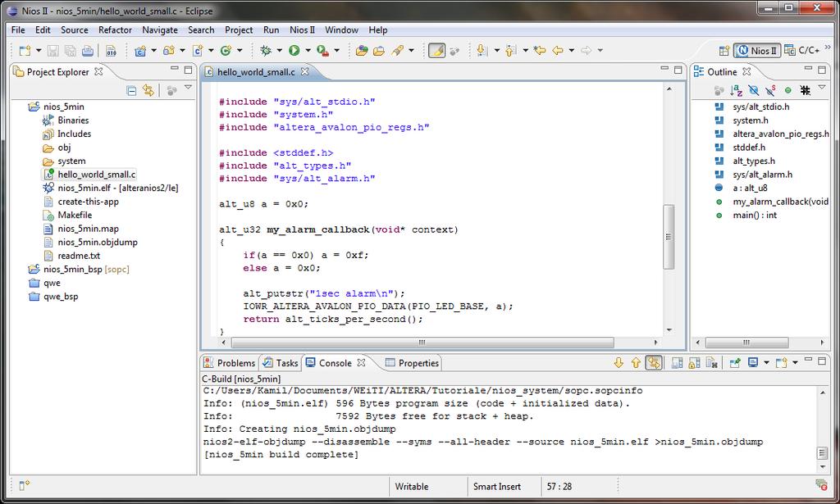Select Makefile in Project Explorer
This screenshot has height=504, width=840.
(x=75, y=215)
